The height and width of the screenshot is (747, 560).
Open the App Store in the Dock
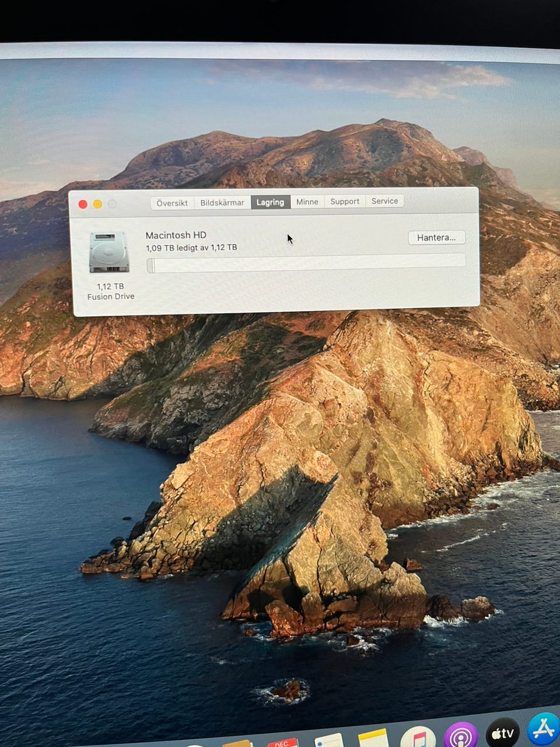[543, 729]
